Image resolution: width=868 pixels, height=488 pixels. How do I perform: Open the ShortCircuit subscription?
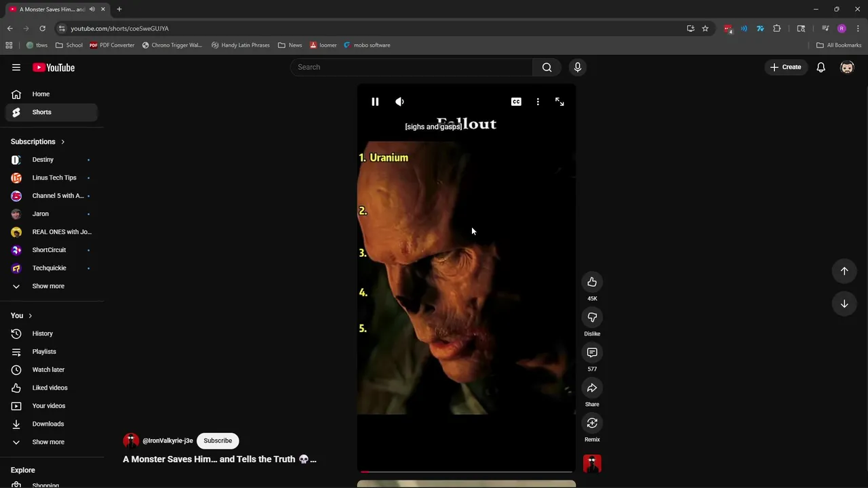click(x=52, y=250)
